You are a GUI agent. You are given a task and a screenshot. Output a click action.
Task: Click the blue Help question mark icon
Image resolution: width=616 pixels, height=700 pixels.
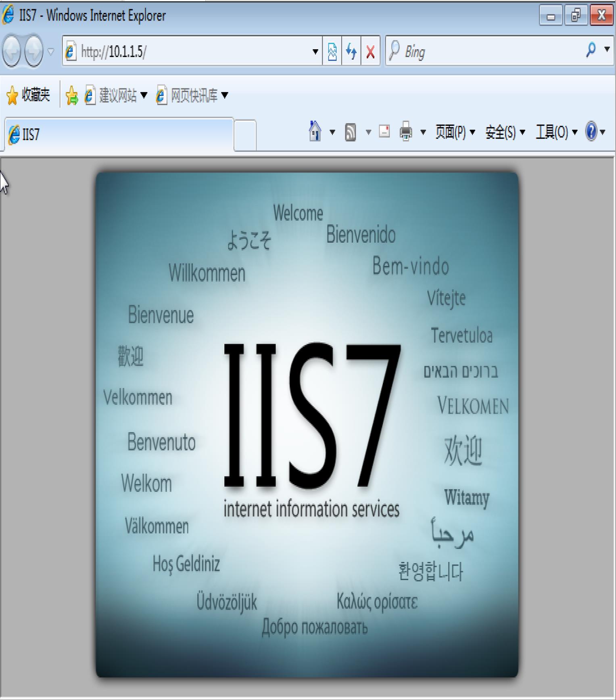tap(591, 131)
